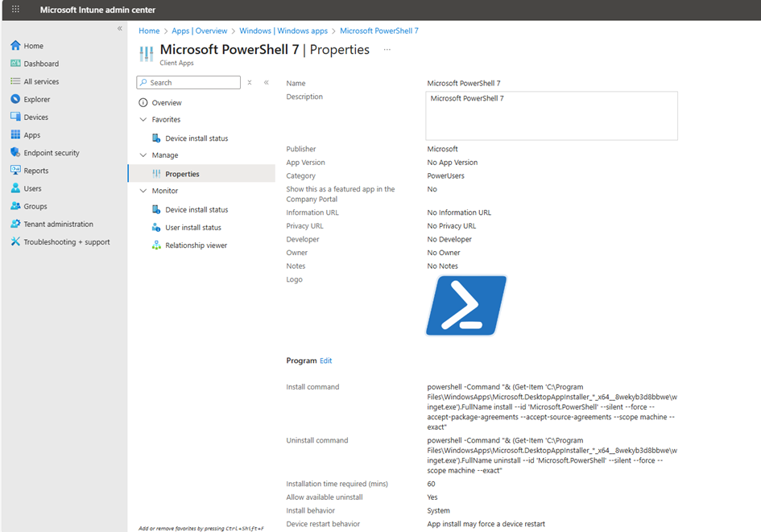This screenshot has width=761, height=532.
Task: Click the Home breadcrumb link
Action: point(149,31)
